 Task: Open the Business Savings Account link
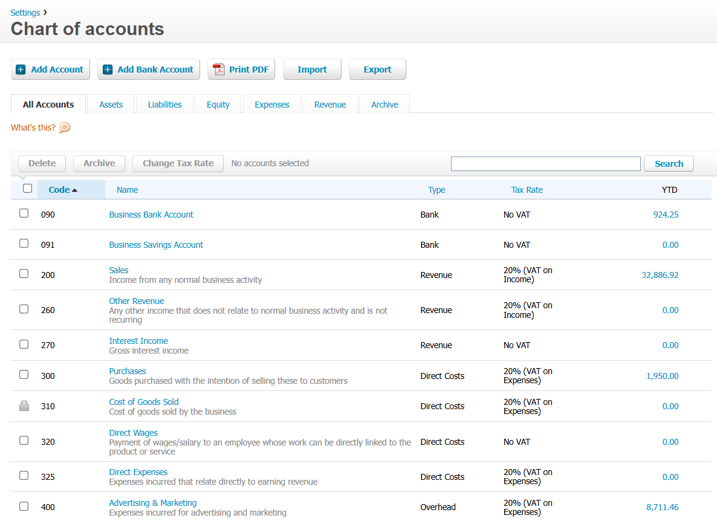[156, 245]
